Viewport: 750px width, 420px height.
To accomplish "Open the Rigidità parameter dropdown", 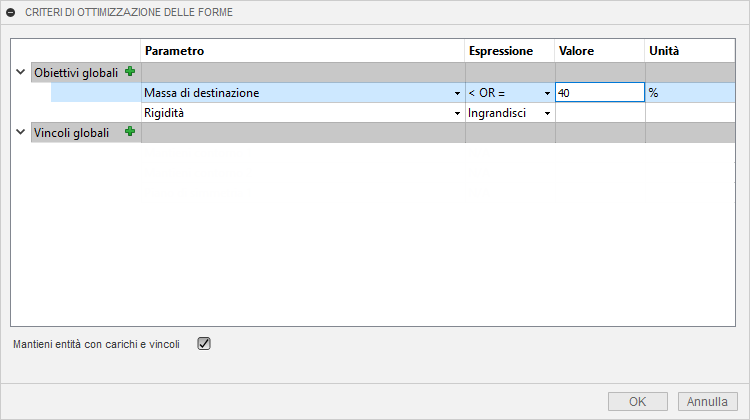I will pos(457,113).
